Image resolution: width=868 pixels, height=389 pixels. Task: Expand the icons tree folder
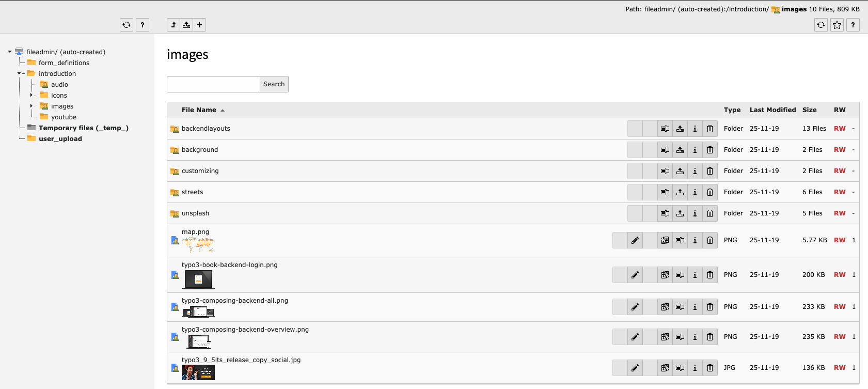tap(31, 95)
